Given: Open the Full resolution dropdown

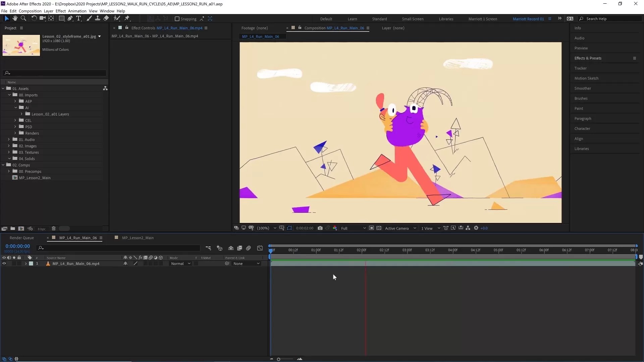Looking at the screenshot, I should click(x=353, y=228).
